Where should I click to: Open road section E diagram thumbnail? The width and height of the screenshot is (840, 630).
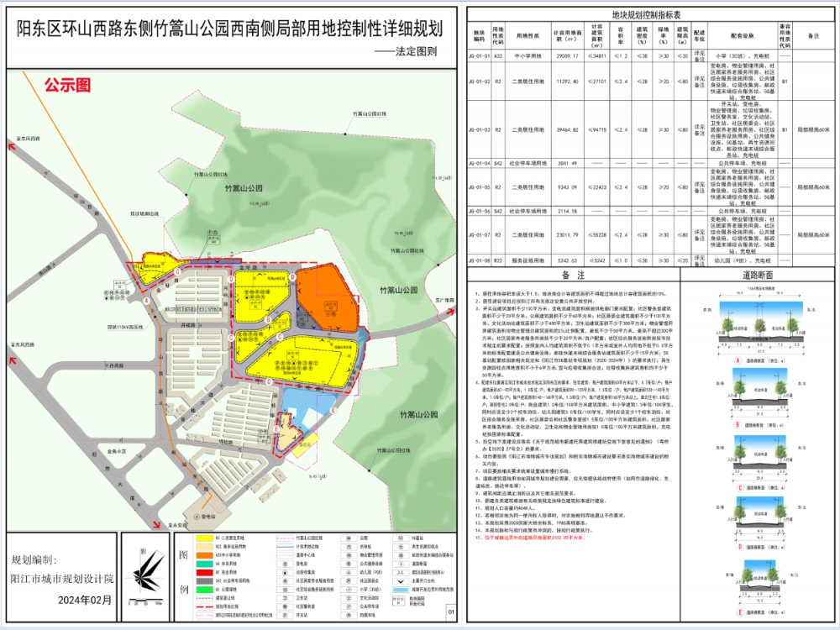pos(759,583)
